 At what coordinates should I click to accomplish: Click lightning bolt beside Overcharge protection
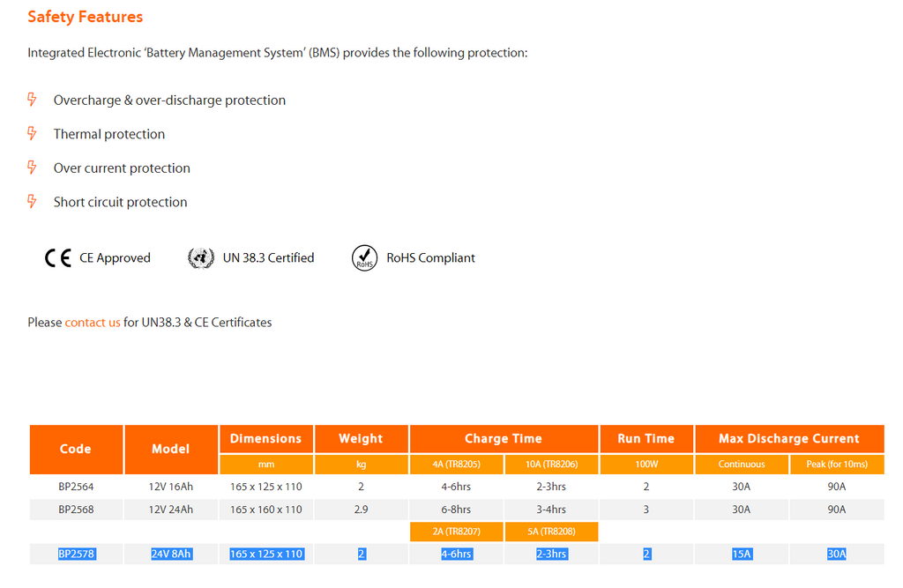pos(33,100)
